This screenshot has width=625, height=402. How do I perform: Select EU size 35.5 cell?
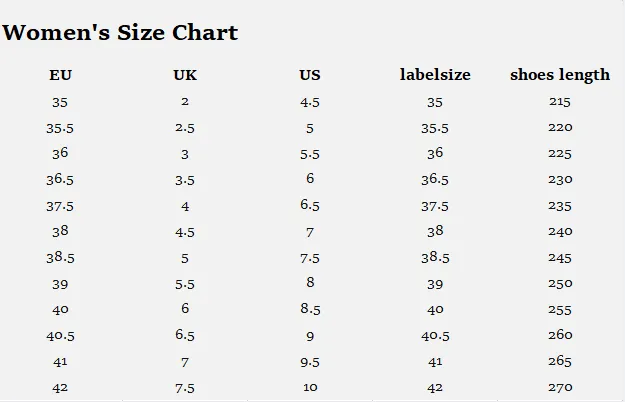point(60,128)
